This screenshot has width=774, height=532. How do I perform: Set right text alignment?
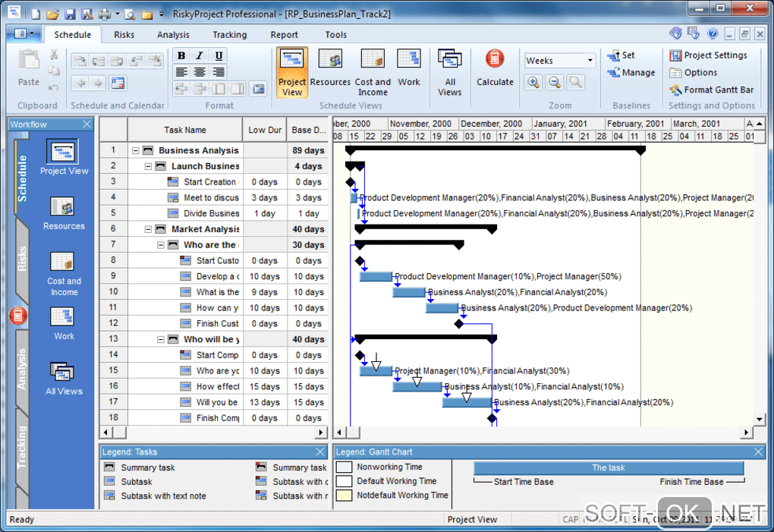(x=219, y=72)
